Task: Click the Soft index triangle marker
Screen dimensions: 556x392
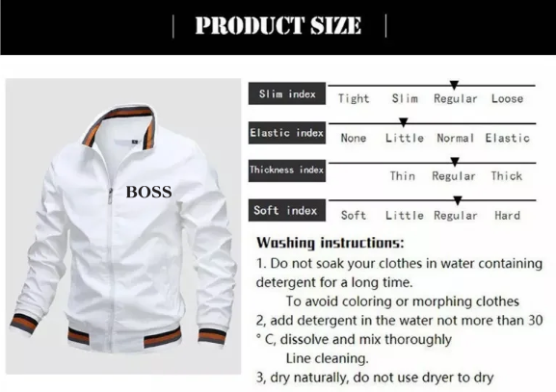Action: (458, 200)
